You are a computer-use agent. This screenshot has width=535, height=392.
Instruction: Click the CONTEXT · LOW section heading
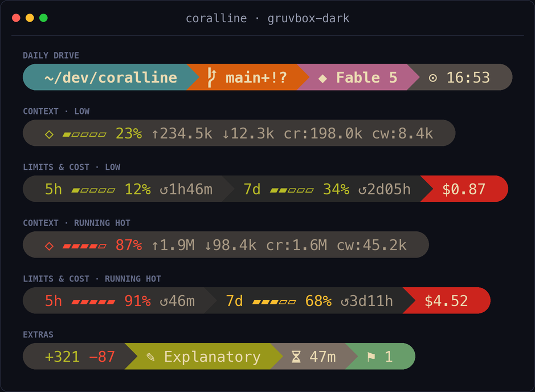56,111
